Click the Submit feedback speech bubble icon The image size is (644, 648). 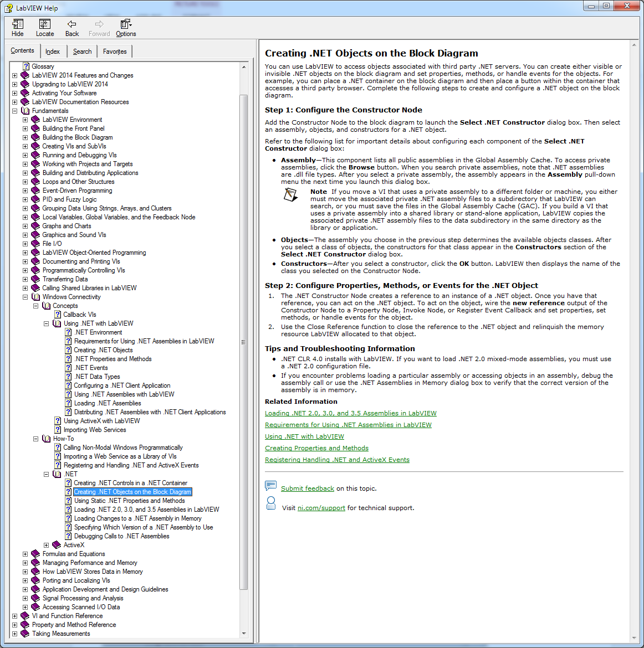270,486
